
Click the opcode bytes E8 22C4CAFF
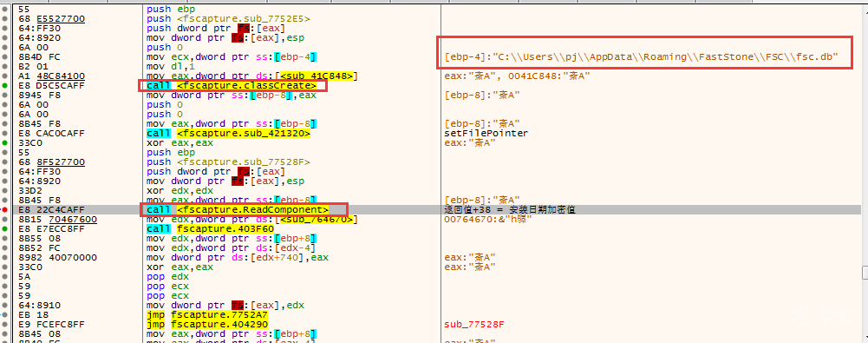51,210
